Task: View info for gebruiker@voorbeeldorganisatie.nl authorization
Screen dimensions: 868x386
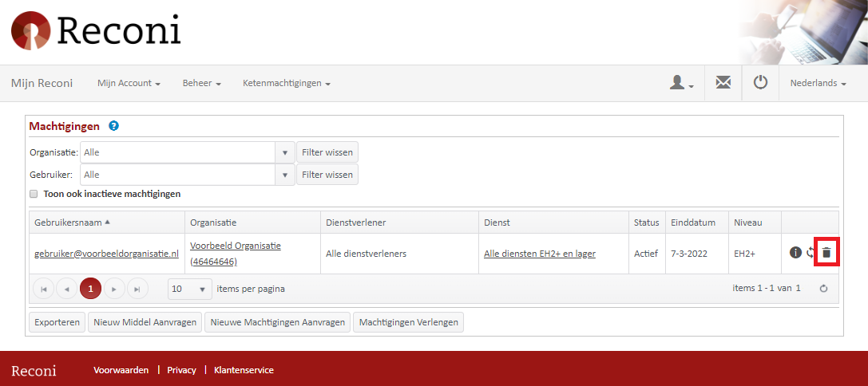Action: 795,253
